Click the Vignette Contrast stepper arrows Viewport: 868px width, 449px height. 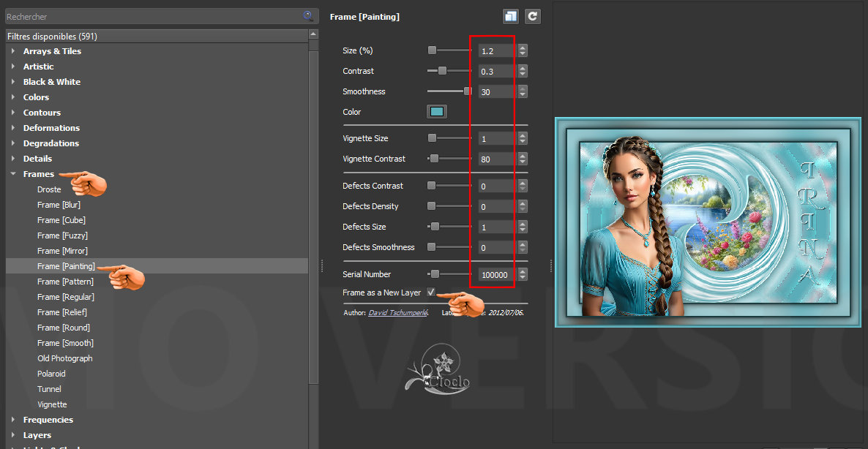click(523, 159)
